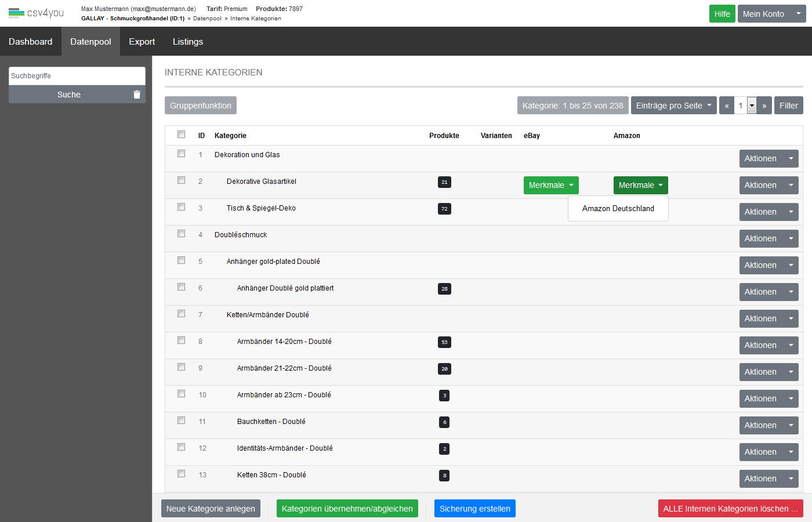Toggle the select-all checkbox in table header

(181, 135)
